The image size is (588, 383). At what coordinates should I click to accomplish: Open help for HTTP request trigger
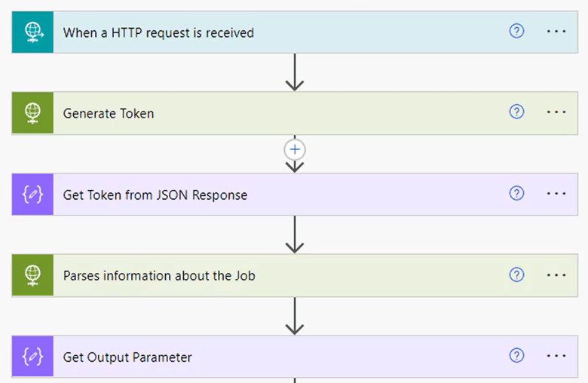pos(516,32)
